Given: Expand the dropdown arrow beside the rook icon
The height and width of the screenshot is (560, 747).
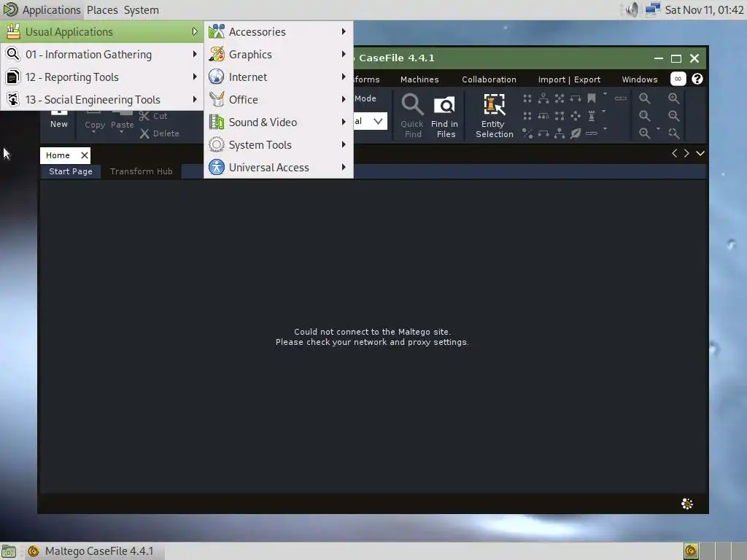Looking at the screenshot, I should pyautogui.click(x=603, y=112).
